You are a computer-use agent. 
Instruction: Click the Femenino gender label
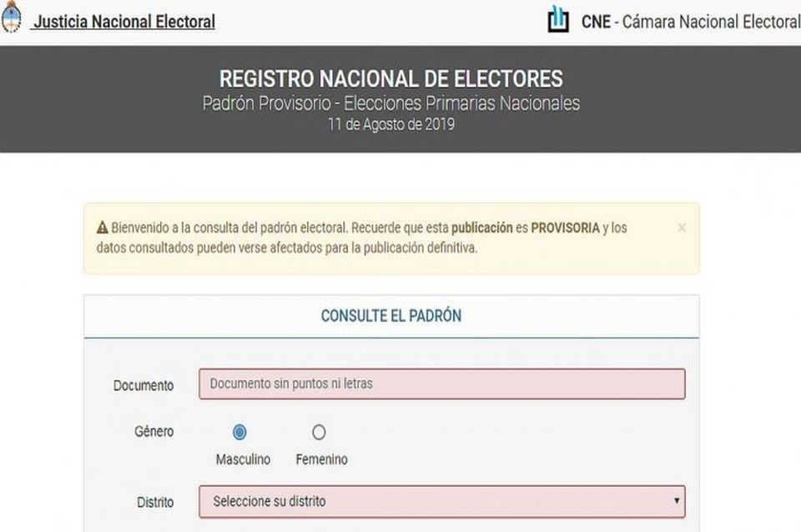pos(321,459)
